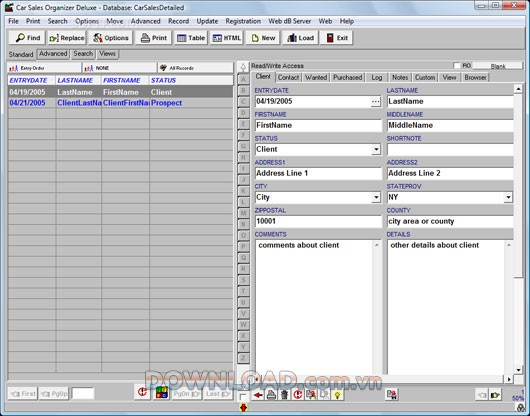Screen dimensions: 530x416
Task: Click the Blank button
Action: 498,66
